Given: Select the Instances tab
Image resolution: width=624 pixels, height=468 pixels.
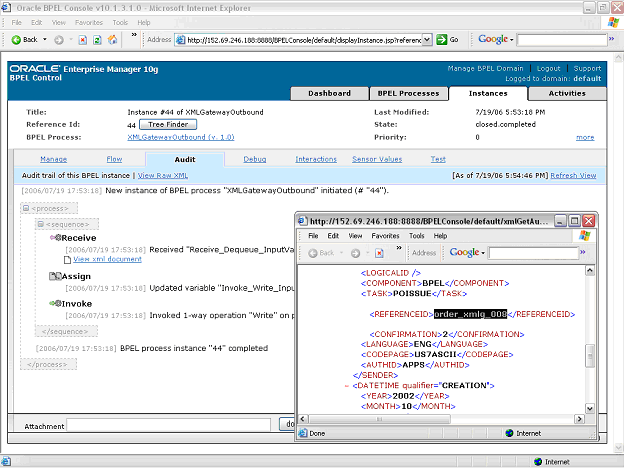Looking at the screenshot, I should (488, 93).
